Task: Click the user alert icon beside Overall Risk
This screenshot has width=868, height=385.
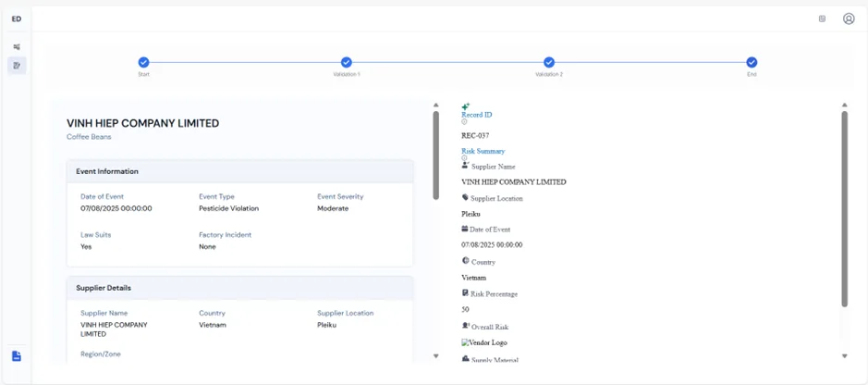Action: (x=466, y=326)
